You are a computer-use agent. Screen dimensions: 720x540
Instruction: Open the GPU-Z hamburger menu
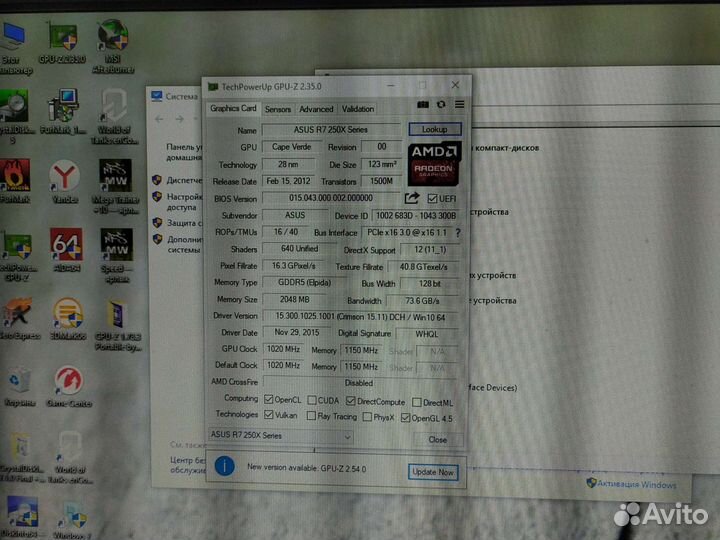click(x=460, y=105)
